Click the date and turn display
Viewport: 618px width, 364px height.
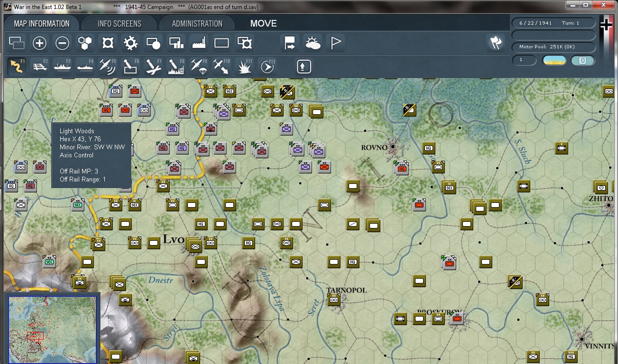pos(553,23)
